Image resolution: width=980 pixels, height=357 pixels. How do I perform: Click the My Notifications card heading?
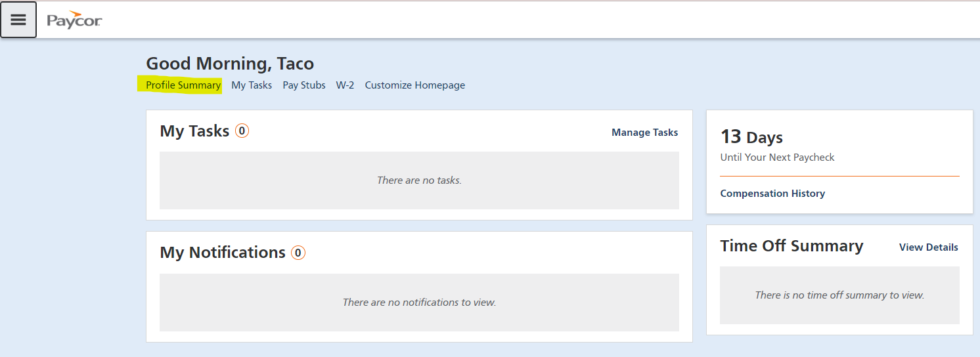[223, 253]
